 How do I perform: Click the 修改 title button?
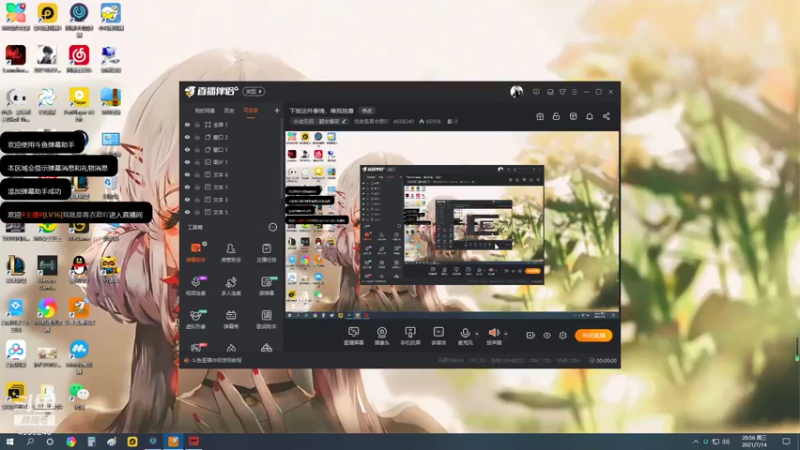[x=367, y=111]
